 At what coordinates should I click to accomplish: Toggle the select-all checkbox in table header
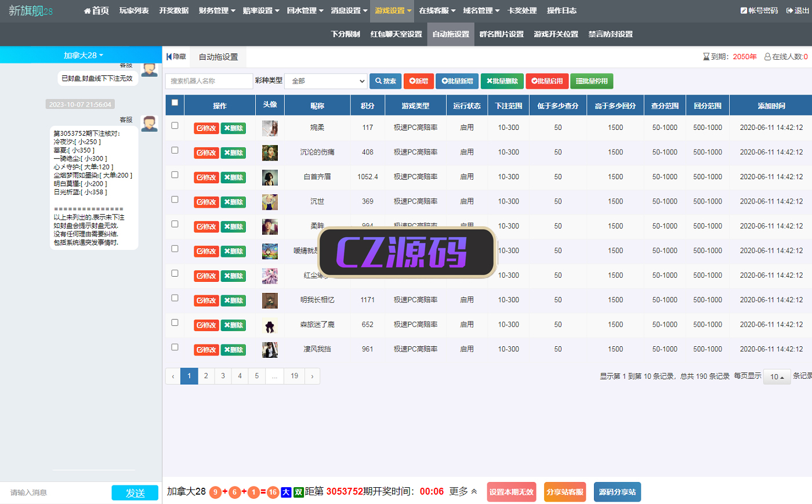tap(175, 103)
